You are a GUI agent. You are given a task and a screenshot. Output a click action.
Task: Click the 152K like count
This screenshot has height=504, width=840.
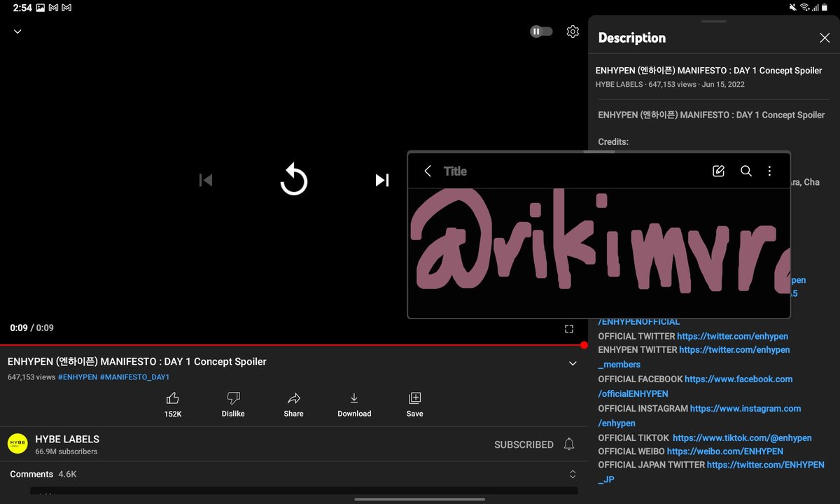click(173, 414)
